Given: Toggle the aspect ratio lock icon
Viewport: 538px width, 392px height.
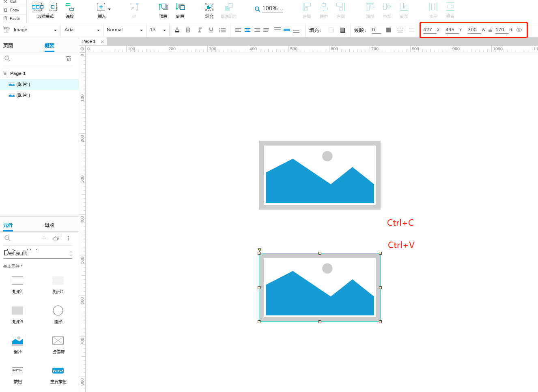Looking at the screenshot, I should coord(491,30).
